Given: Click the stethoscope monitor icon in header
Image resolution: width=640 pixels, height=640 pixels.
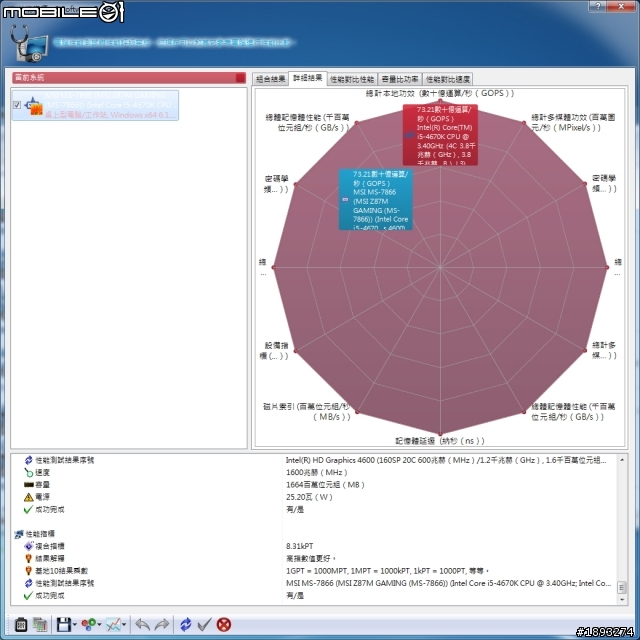Looking at the screenshot, I should (x=29, y=43).
